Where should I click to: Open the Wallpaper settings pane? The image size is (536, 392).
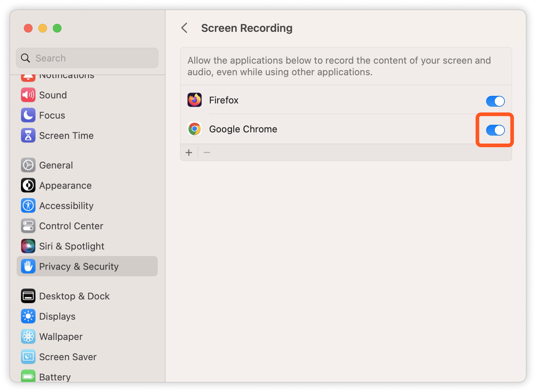click(87, 337)
